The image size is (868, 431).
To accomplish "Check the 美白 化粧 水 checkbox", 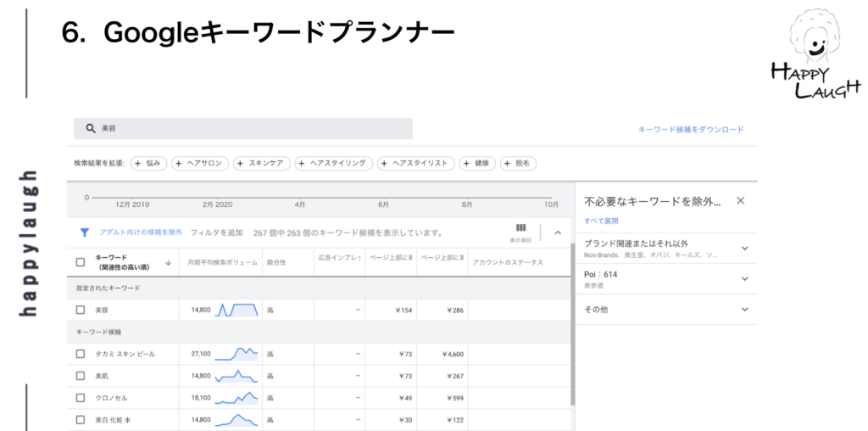I will coord(81,420).
